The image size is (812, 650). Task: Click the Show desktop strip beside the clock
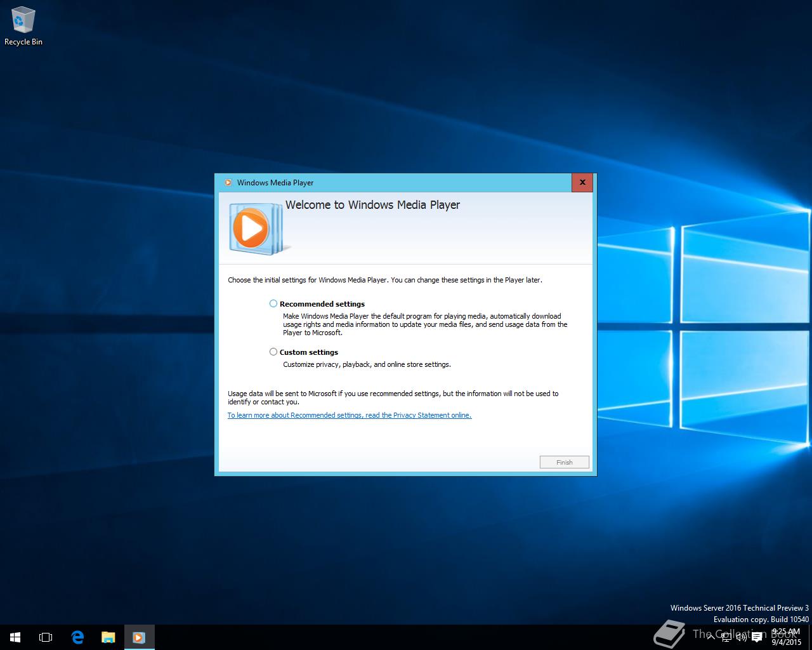pos(810,637)
